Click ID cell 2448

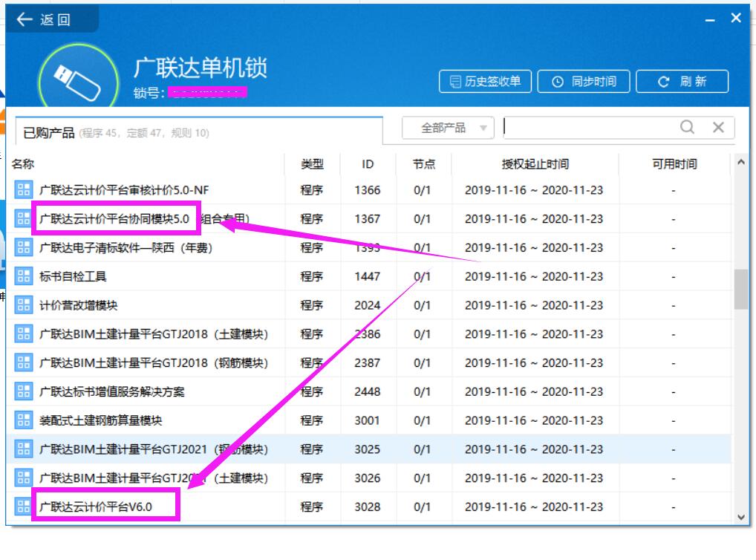(368, 391)
